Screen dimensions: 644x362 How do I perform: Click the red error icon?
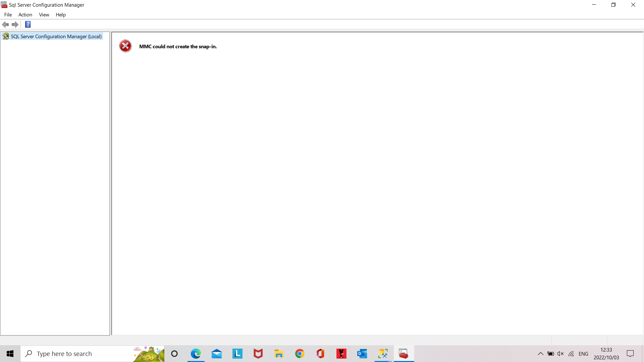click(x=125, y=46)
